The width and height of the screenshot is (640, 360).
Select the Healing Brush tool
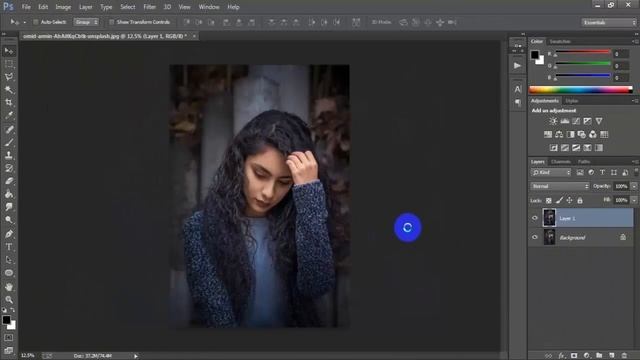click(x=9, y=129)
